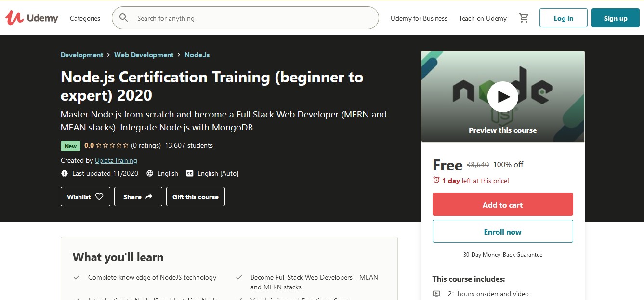Click the Sign up button
644x300 pixels.
point(616,18)
